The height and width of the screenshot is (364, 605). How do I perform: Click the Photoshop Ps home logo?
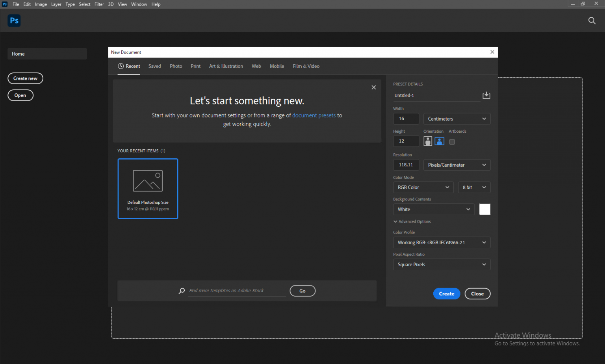tap(14, 20)
